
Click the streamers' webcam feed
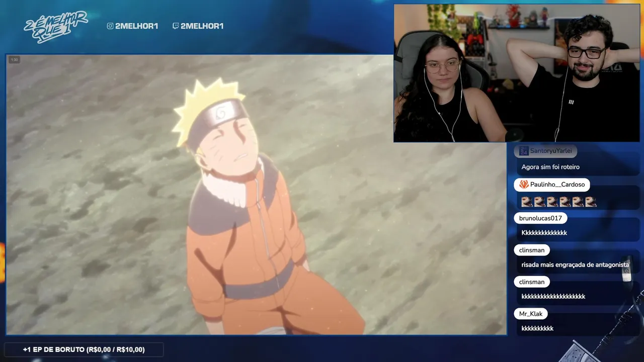517,73
